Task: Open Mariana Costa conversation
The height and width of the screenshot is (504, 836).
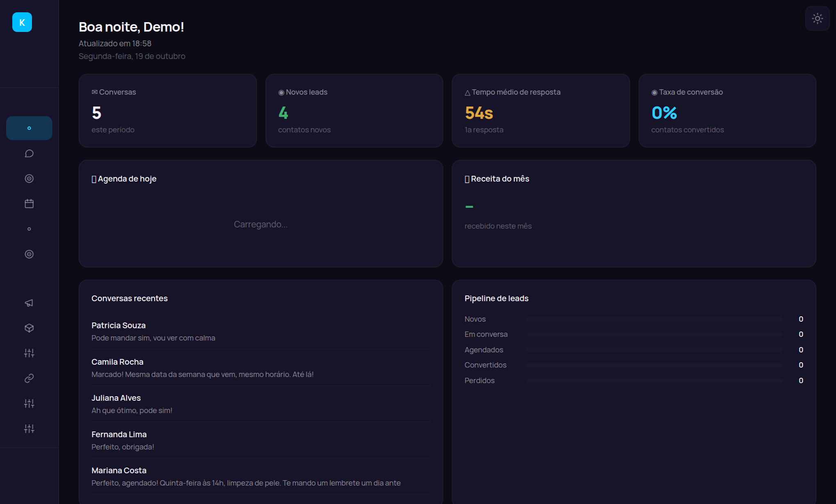Action: (x=261, y=477)
